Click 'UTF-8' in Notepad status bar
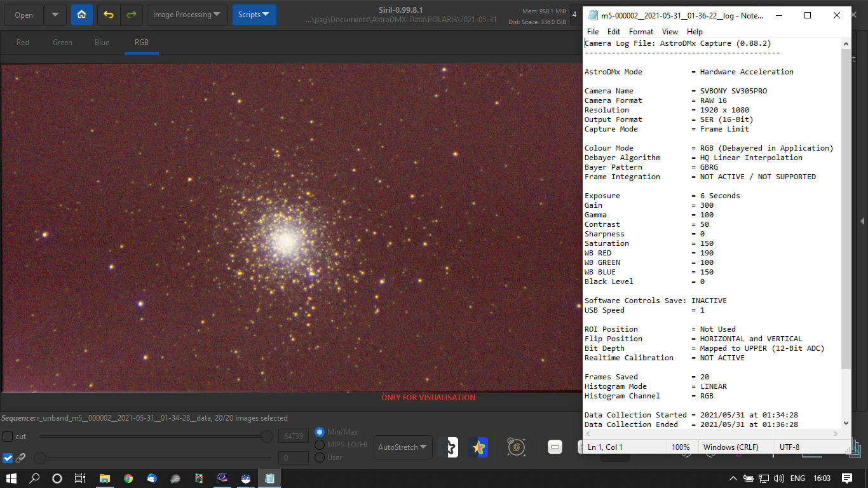 (790, 447)
